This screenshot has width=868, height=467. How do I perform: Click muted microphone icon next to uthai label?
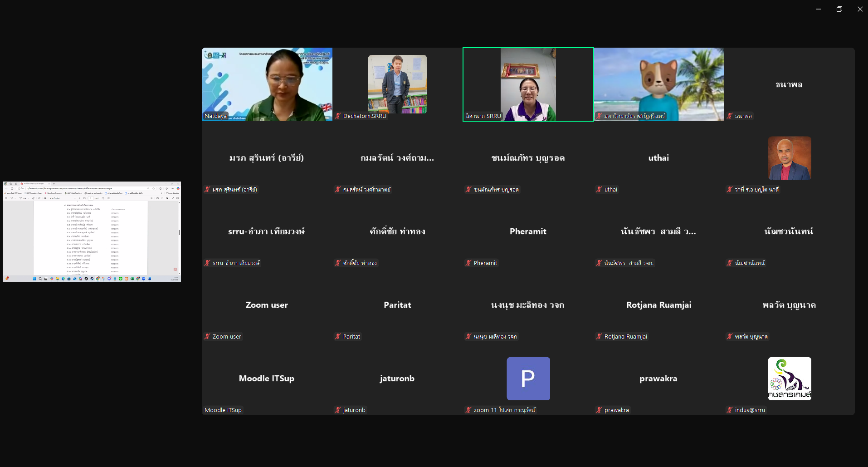click(599, 190)
